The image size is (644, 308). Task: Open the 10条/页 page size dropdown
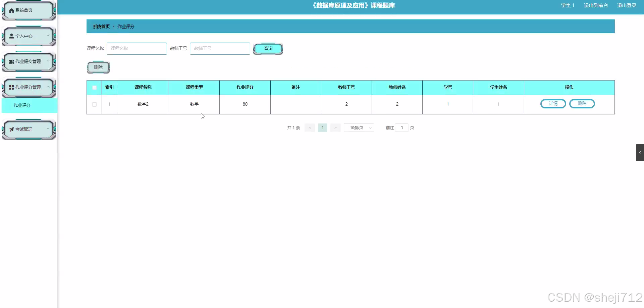(359, 127)
